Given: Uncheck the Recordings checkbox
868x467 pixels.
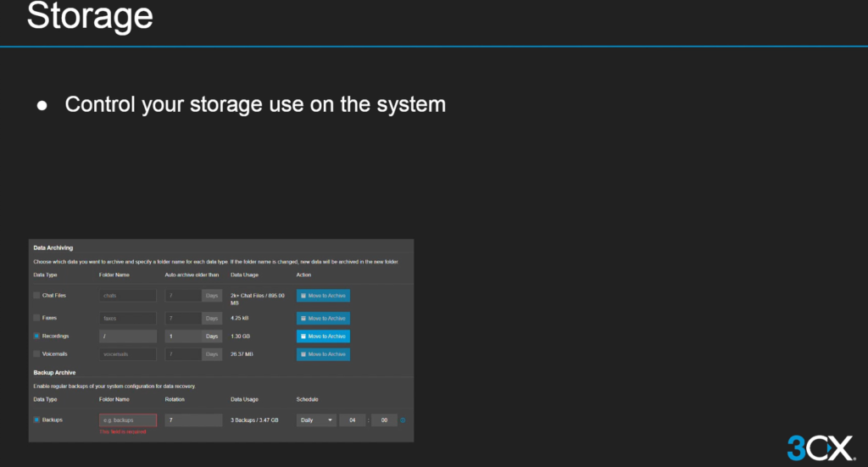Looking at the screenshot, I should click(x=36, y=336).
